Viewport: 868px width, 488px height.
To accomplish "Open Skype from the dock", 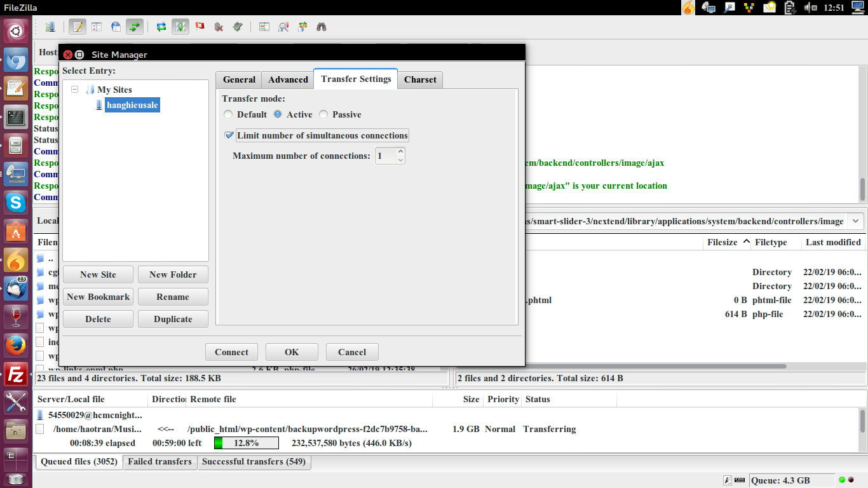I will point(16,203).
